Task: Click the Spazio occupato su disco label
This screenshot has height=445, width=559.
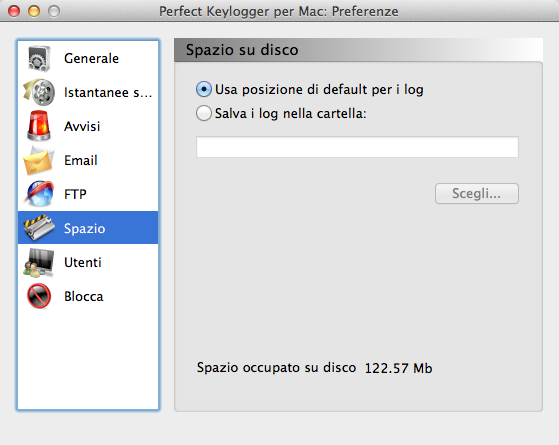Action: tap(276, 368)
